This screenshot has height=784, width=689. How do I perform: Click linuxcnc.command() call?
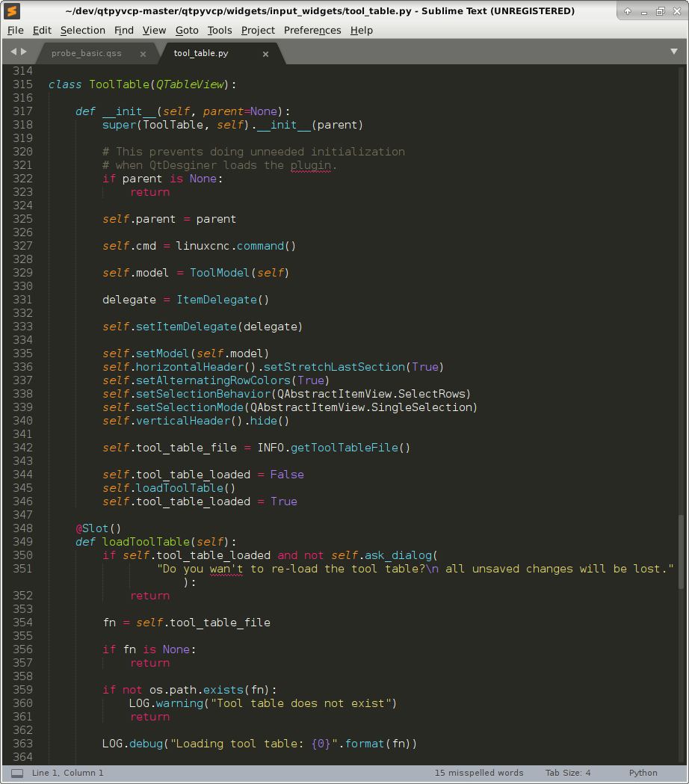(x=236, y=246)
